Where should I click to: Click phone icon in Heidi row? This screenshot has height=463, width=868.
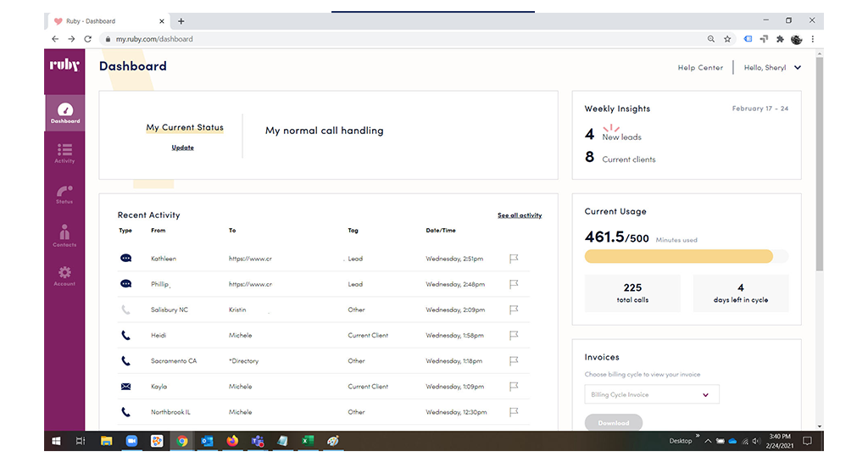[125, 336]
